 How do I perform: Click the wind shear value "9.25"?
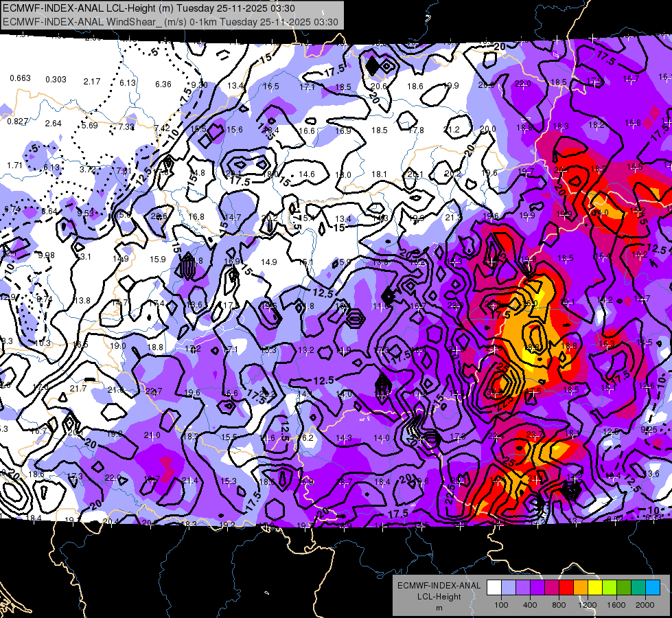tap(649, 429)
